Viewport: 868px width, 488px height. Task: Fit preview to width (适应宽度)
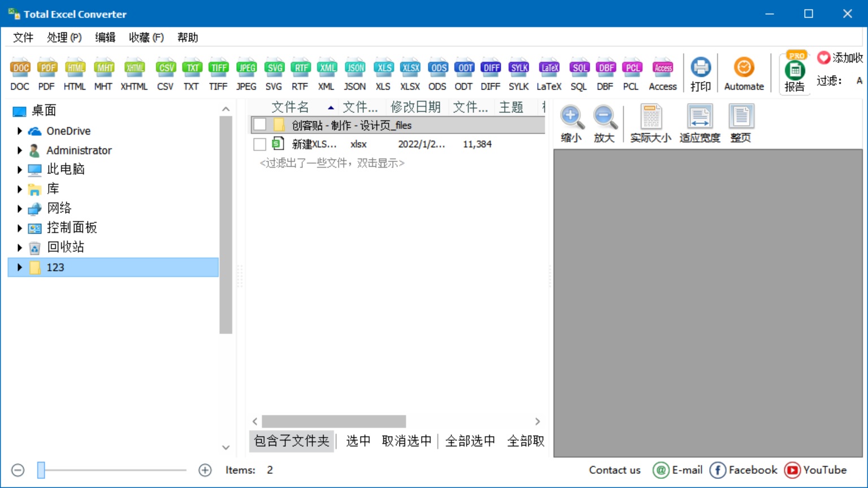click(x=700, y=124)
